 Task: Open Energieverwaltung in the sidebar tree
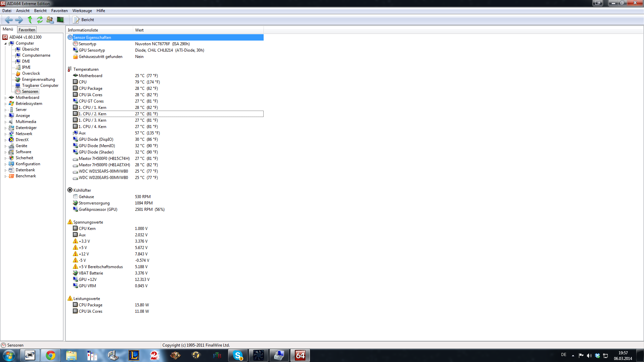point(38,79)
